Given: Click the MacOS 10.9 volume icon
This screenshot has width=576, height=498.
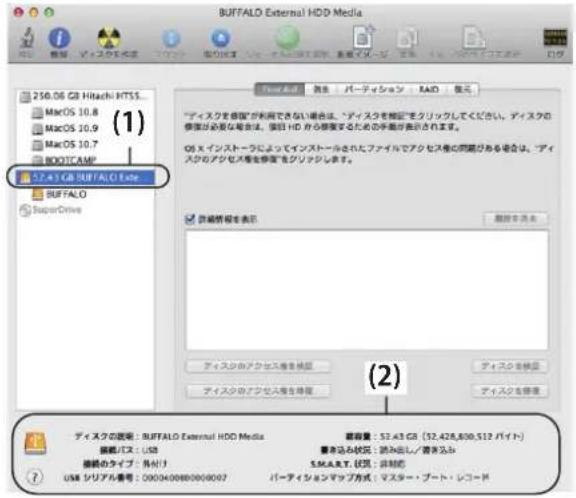Looking at the screenshot, I should (37, 129).
